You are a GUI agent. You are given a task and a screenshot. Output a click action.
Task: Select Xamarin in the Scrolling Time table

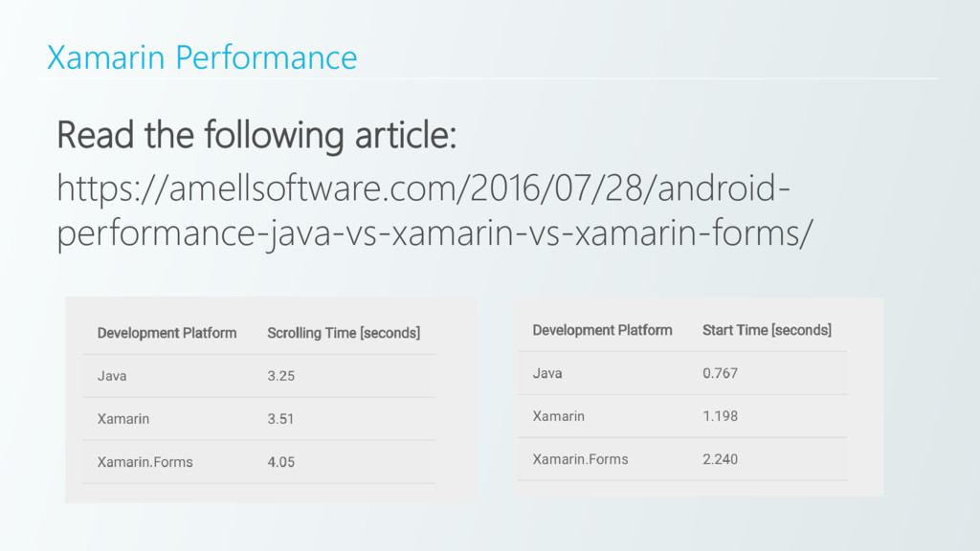[x=123, y=419]
